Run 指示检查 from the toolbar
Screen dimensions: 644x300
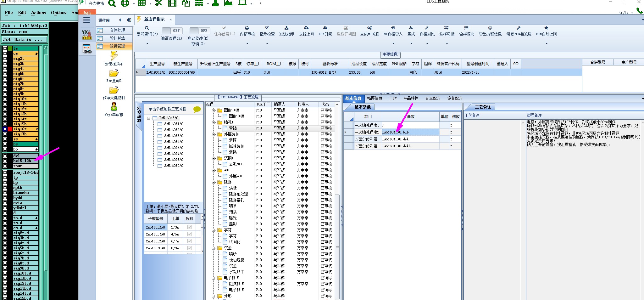(x=267, y=31)
